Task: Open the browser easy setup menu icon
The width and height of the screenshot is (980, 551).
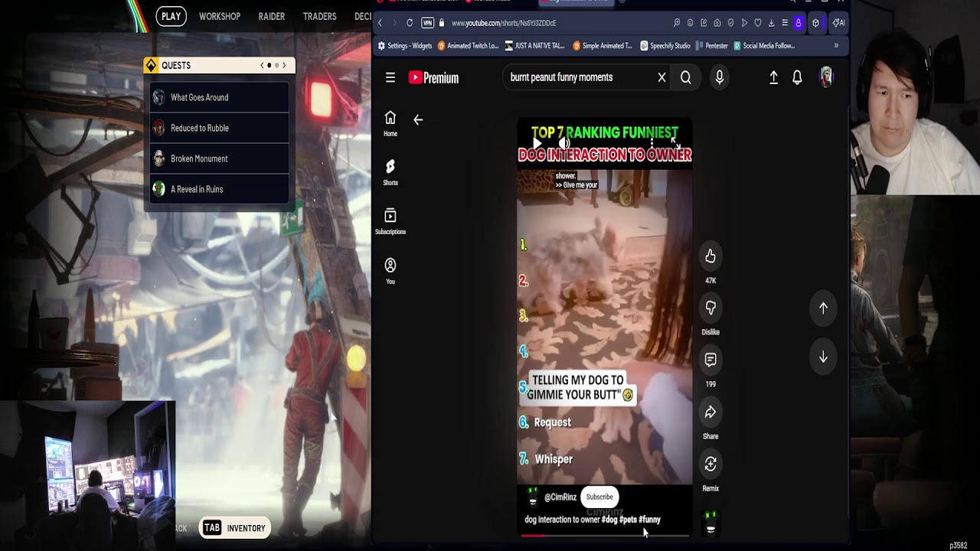Action: coord(785,23)
